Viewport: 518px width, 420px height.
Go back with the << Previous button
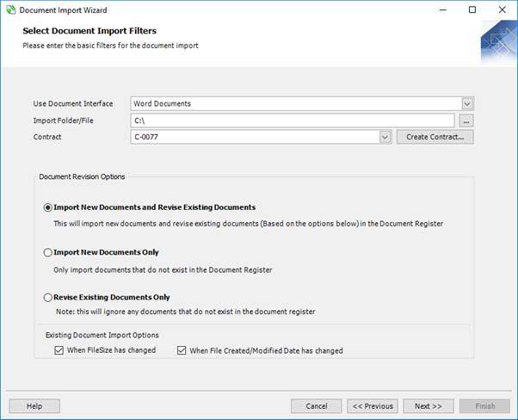(373, 406)
